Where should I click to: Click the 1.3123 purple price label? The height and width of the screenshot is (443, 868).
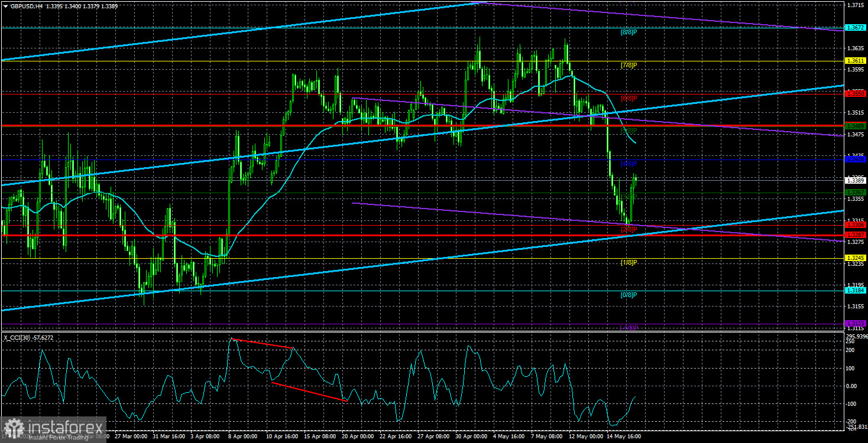[x=855, y=323]
